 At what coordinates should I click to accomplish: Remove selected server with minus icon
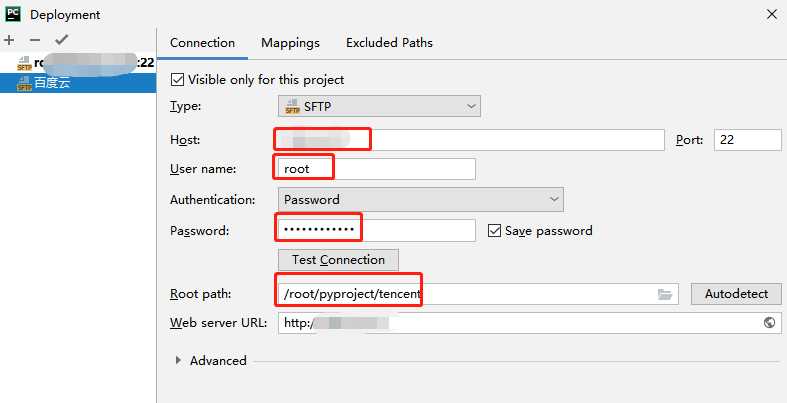click(35, 40)
